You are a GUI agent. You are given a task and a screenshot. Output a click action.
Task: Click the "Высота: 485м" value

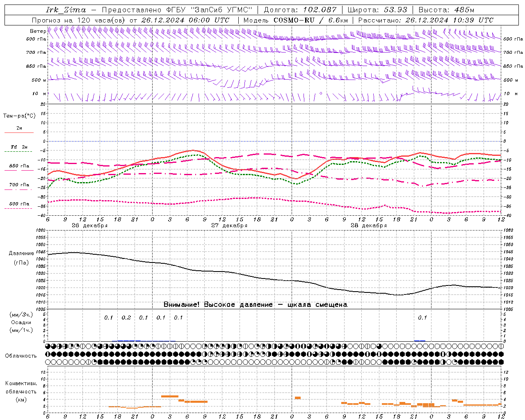[x=446, y=10]
